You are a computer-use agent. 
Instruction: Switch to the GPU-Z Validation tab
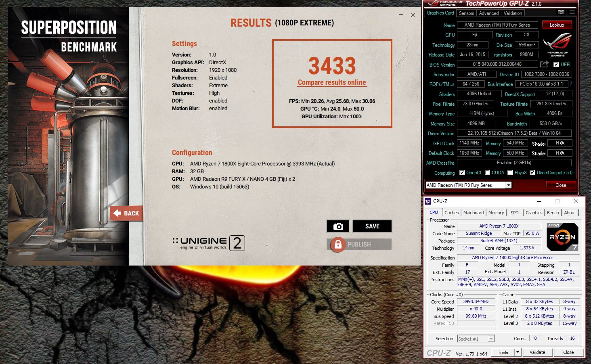513,13
